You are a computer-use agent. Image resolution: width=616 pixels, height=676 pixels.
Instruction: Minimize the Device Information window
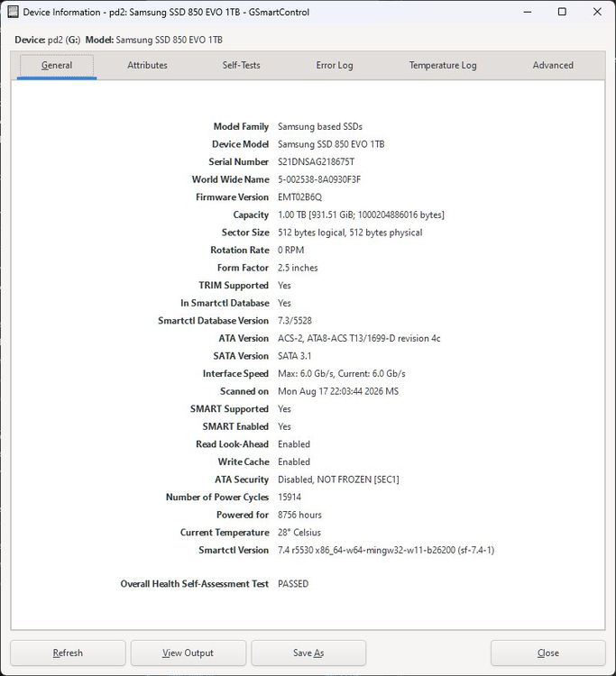coord(527,12)
